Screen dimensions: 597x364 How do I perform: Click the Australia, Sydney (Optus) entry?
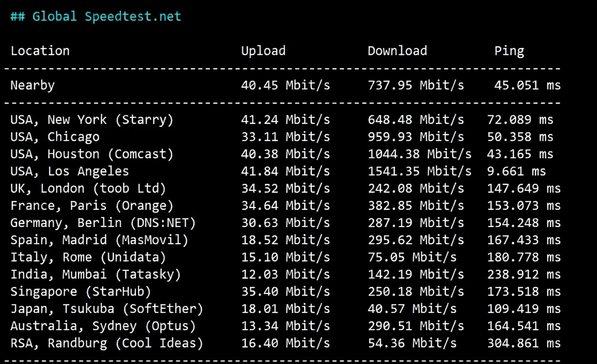(103, 326)
